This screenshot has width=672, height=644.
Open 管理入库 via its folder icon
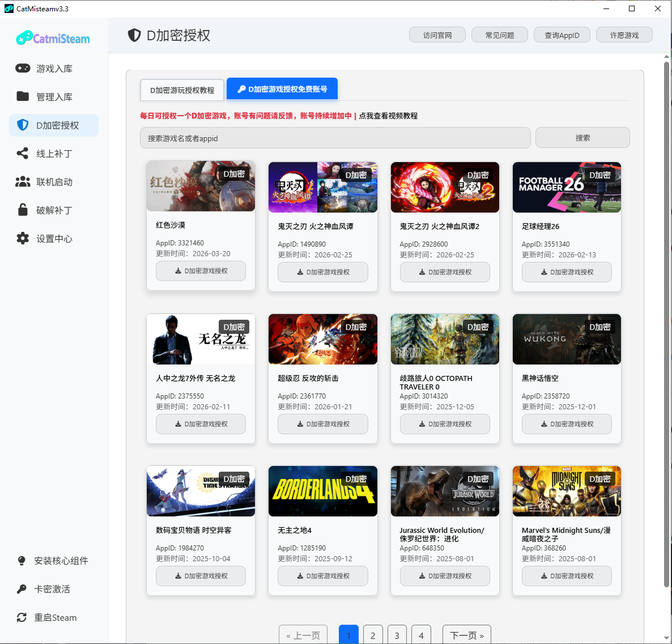pyautogui.click(x=23, y=96)
